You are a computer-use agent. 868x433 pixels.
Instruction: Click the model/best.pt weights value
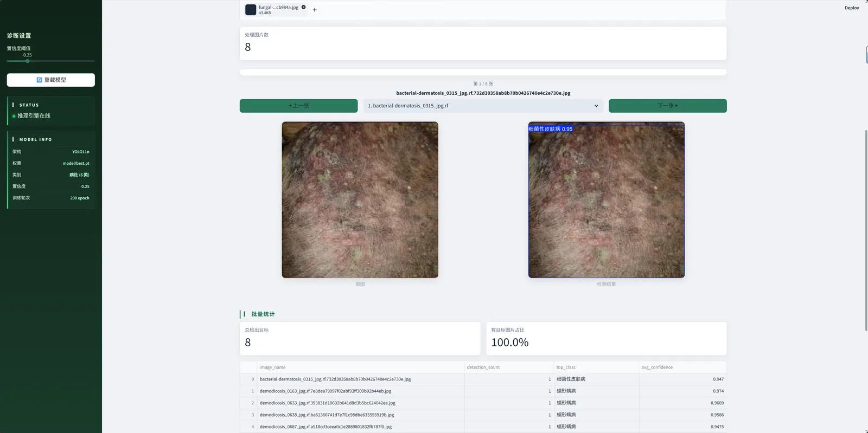76,163
